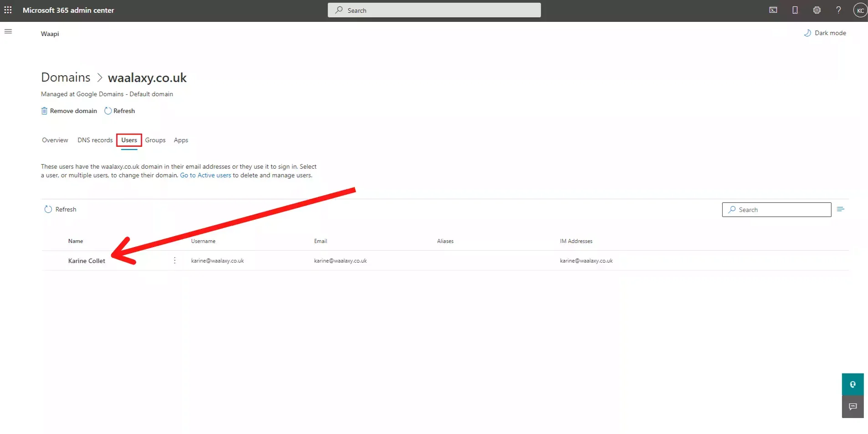
Task: Click the Aliases column header
Action: click(x=445, y=241)
